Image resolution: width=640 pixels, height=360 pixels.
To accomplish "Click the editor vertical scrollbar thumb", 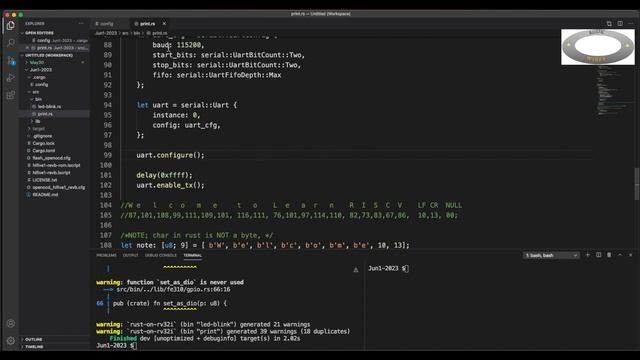I will click(x=637, y=184).
